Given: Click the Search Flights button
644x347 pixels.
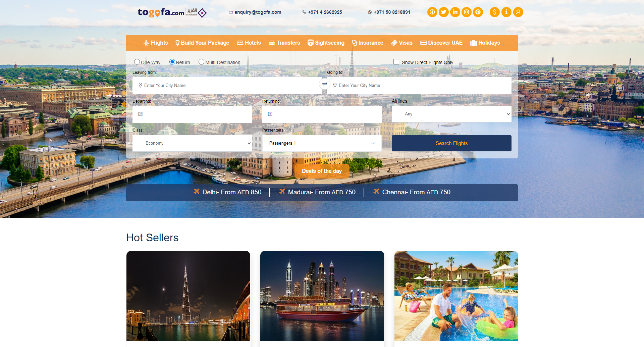Looking at the screenshot, I should (451, 143).
